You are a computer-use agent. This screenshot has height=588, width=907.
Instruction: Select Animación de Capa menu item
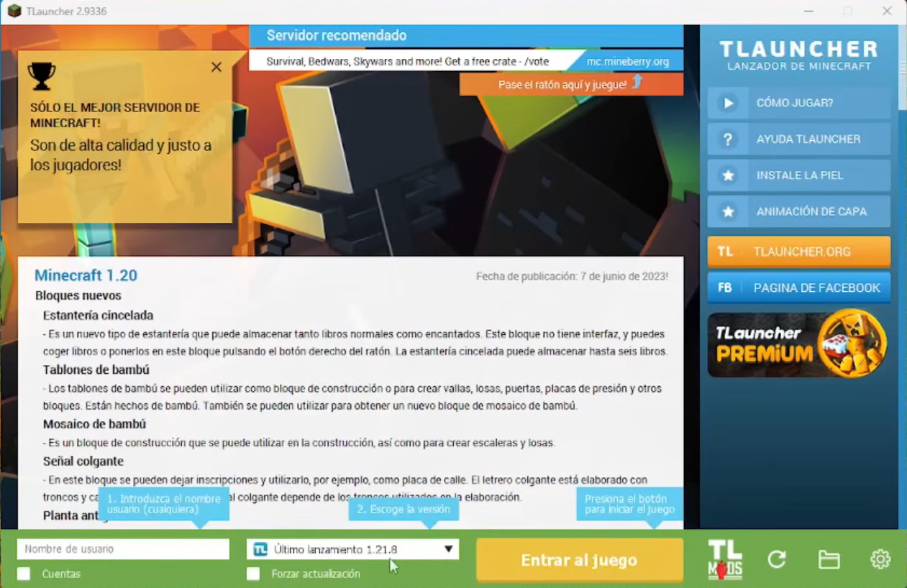(799, 212)
